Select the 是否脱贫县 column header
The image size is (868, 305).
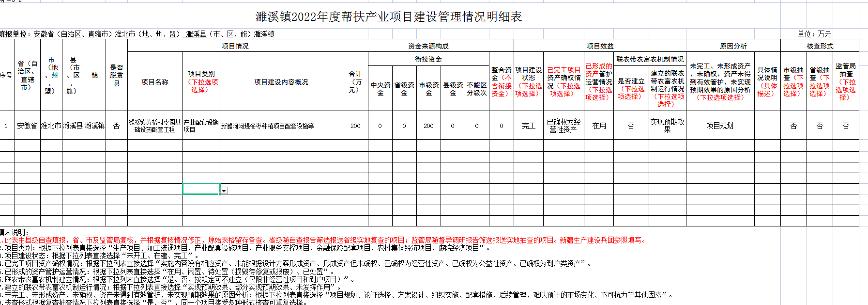(x=117, y=75)
